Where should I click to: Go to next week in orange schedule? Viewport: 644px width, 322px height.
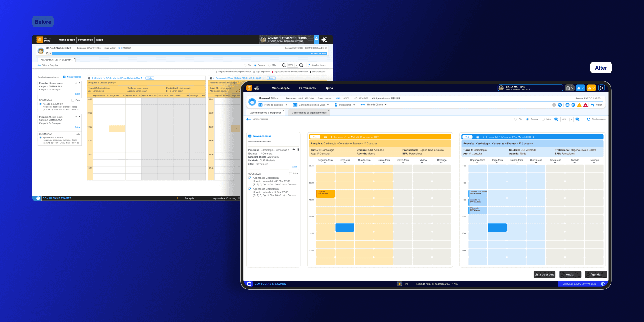tap(381, 137)
